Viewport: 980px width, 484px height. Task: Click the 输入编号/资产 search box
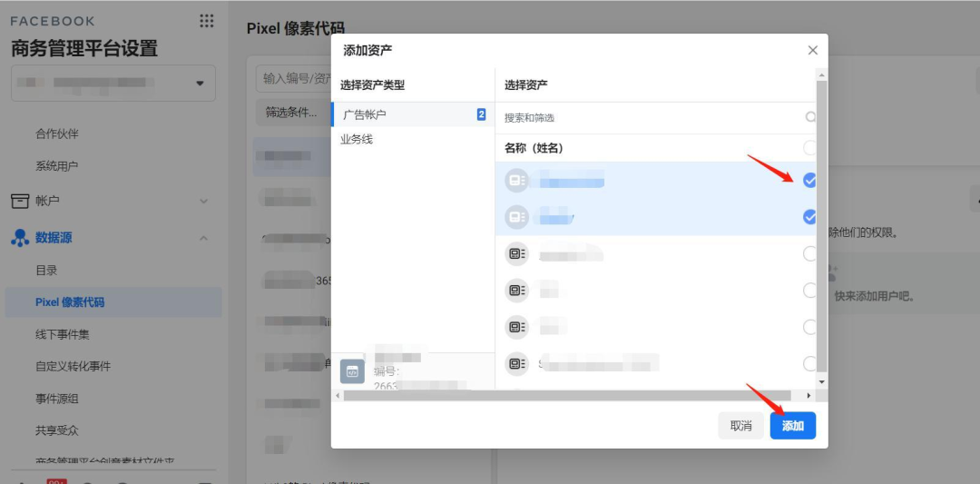point(294,78)
